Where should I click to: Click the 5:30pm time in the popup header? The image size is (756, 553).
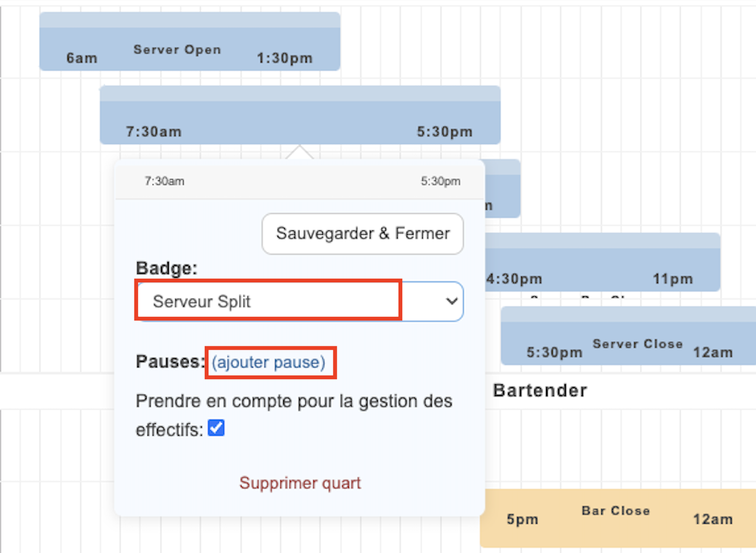tap(440, 181)
